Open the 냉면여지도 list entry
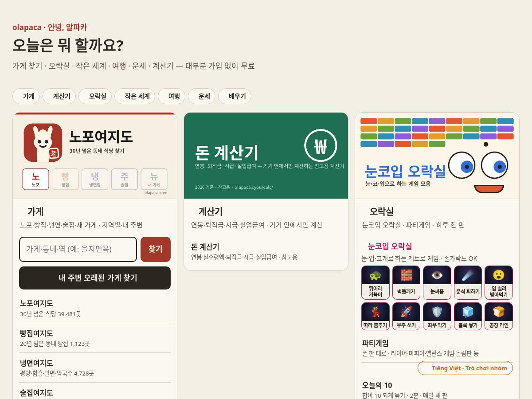 (95, 368)
